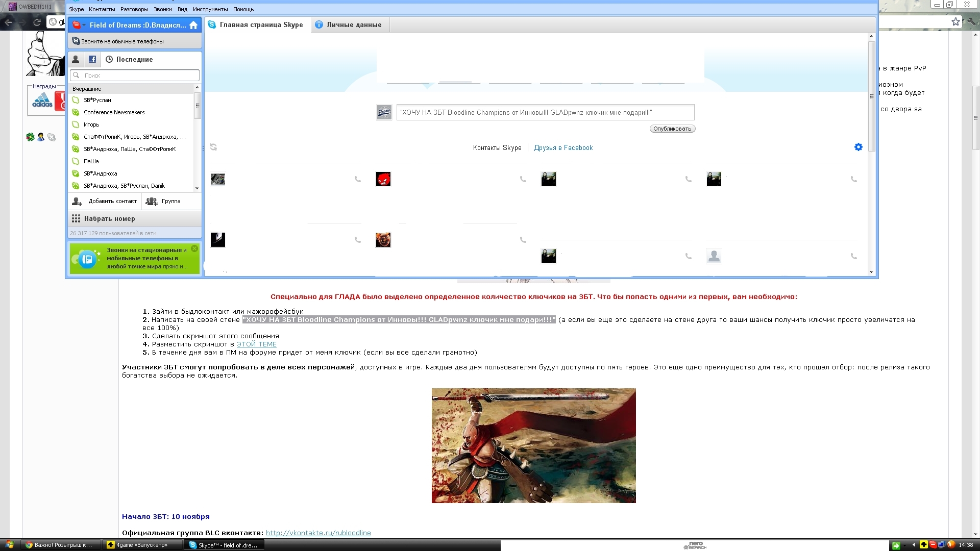Select 'Друзья в Facebook' filter
The height and width of the screenshot is (551, 980).
pos(563,148)
